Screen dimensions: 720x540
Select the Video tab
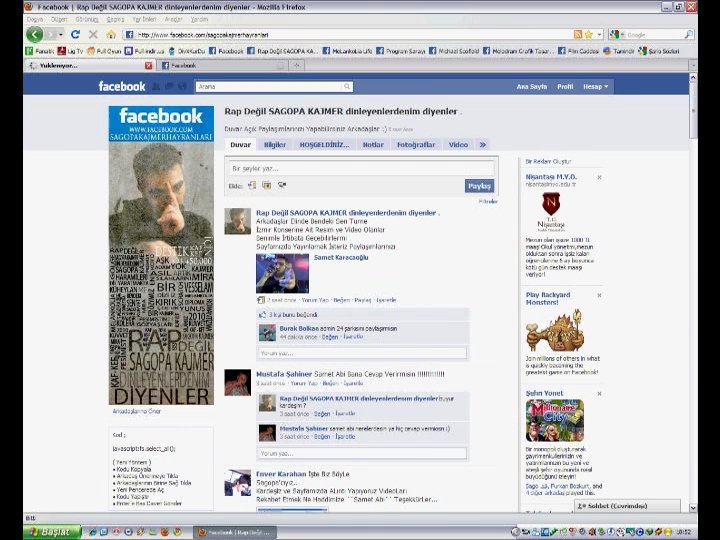click(458, 145)
